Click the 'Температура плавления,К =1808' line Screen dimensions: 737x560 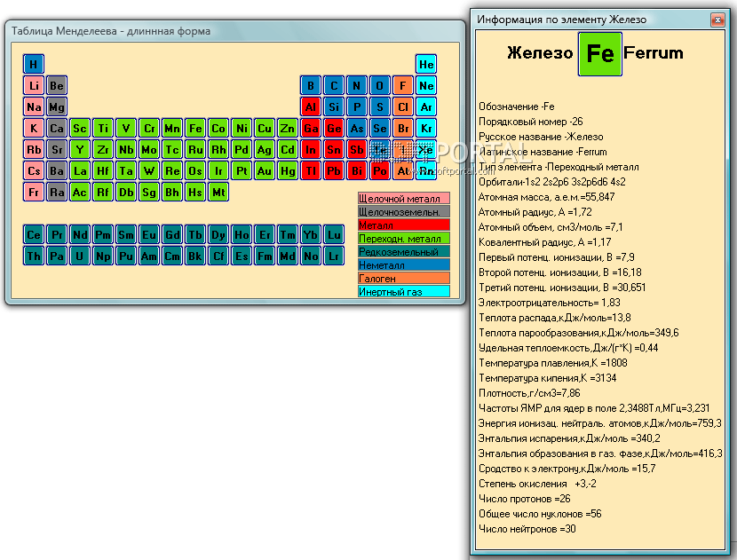[x=552, y=363]
